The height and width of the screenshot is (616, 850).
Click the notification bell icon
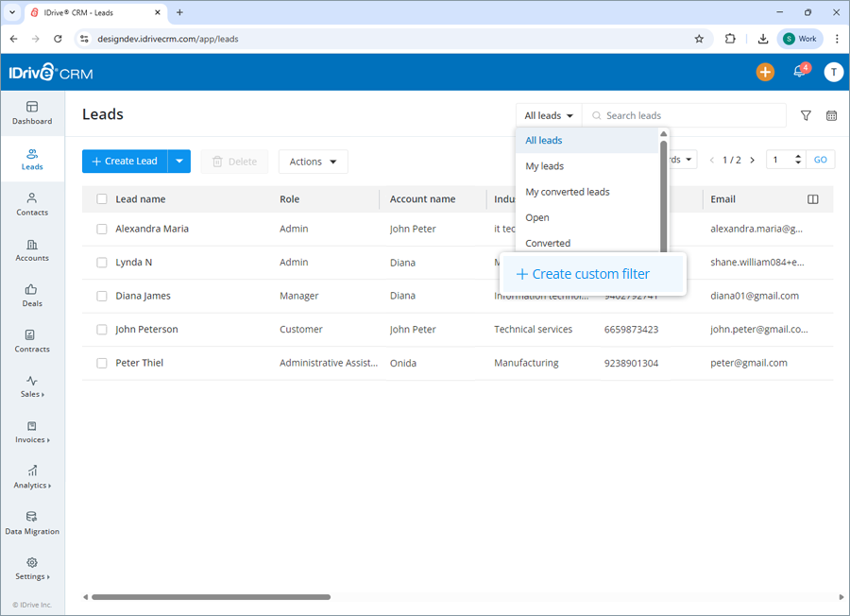[798, 72]
